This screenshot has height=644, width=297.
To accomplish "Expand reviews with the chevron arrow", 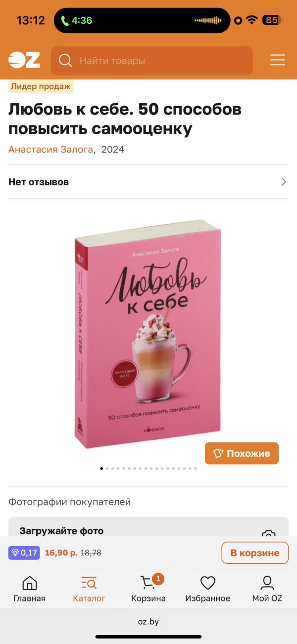I will tap(284, 182).
